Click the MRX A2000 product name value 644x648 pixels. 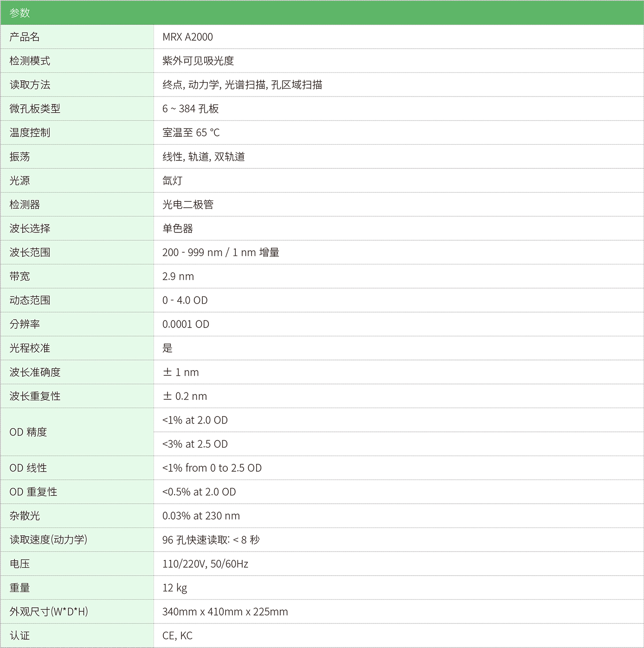(x=187, y=37)
